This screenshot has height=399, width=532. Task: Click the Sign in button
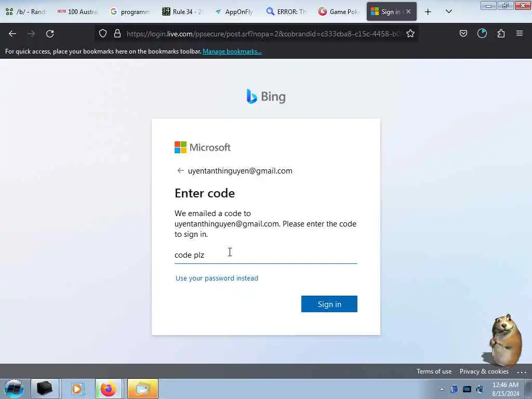(329, 304)
